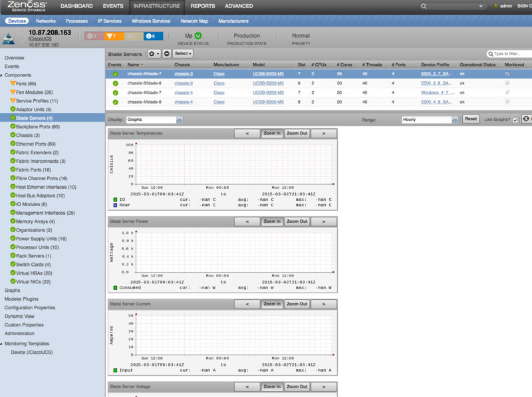Viewport: 532px width, 397px height.
Task: Collapse the Monitoring Templates section
Action: [1, 344]
